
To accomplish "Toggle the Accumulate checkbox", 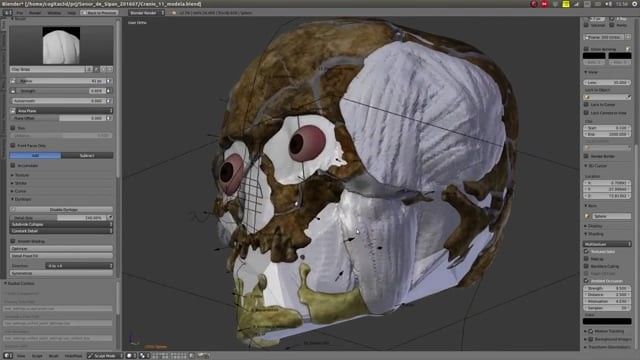I will pos(13,165).
